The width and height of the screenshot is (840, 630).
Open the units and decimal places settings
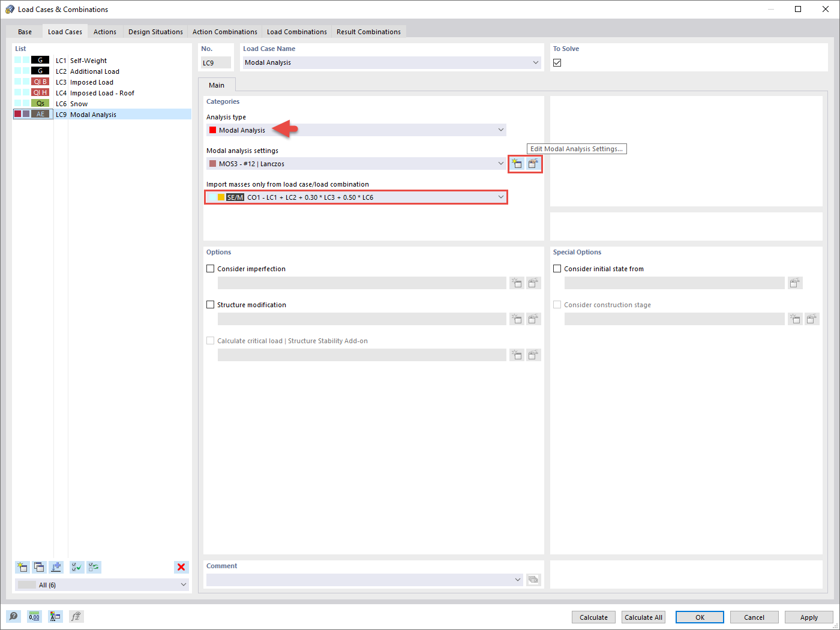click(x=34, y=616)
